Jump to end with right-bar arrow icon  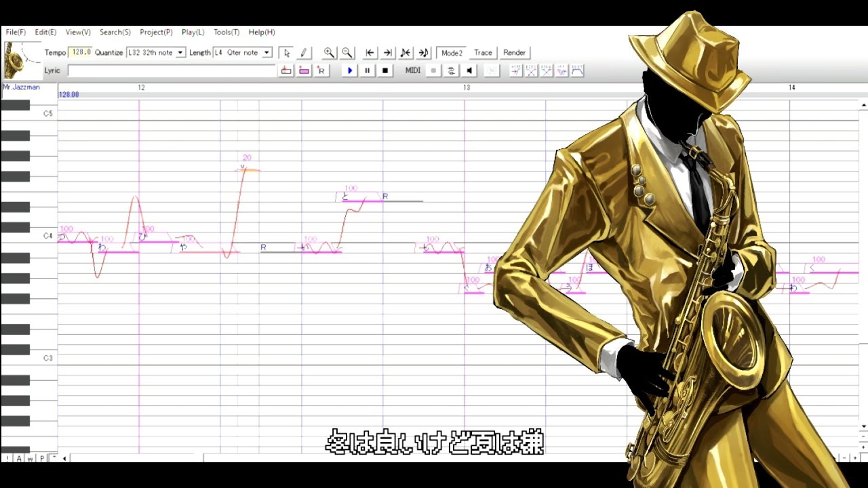[x=387, y=53]
